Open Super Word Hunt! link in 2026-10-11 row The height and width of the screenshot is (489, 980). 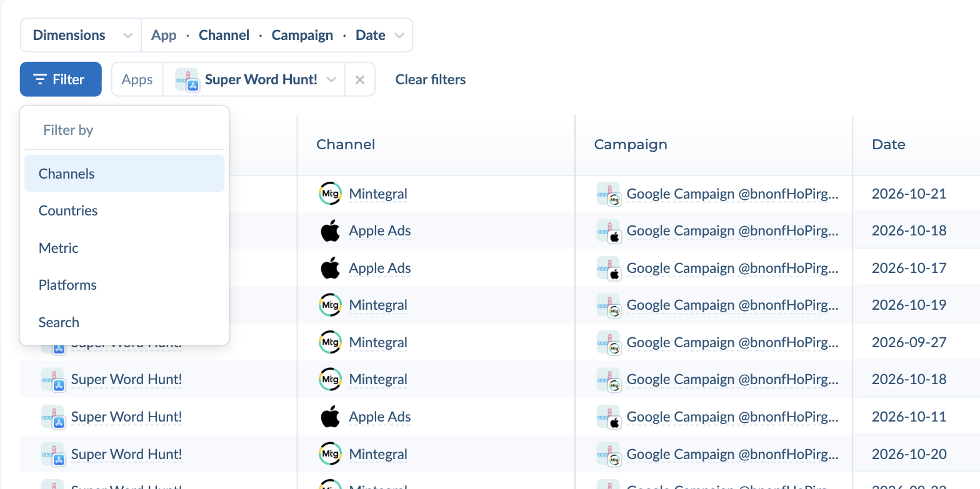[x=126, y=417]
